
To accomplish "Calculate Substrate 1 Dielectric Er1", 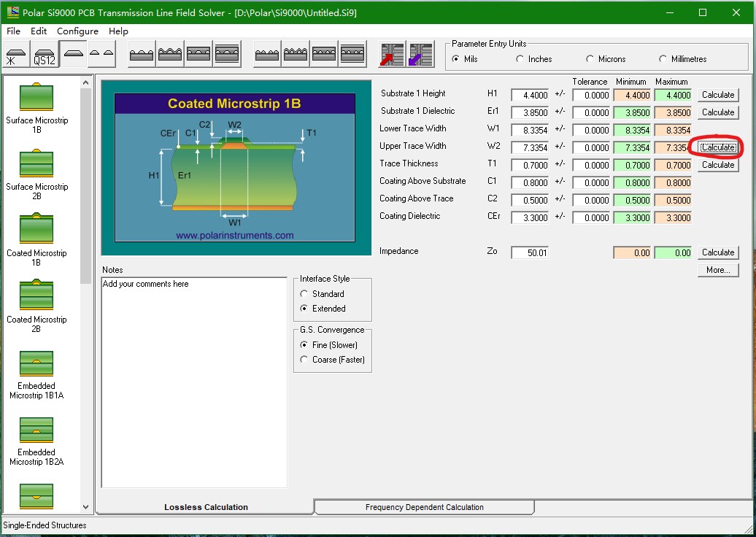I will pyautogui.click(x=718, y=112).
